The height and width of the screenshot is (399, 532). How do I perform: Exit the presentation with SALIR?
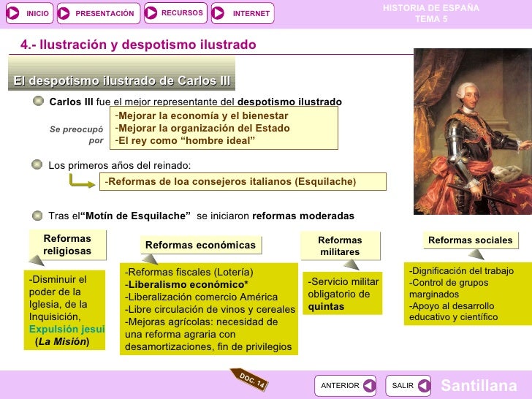point(408,385)
